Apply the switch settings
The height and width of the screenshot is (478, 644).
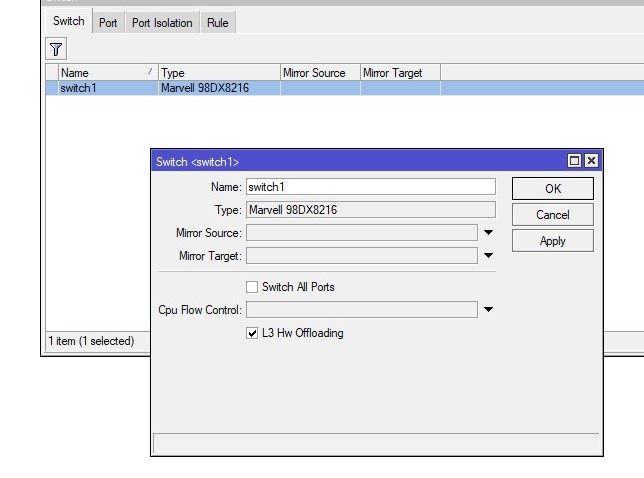coord(552,241)
